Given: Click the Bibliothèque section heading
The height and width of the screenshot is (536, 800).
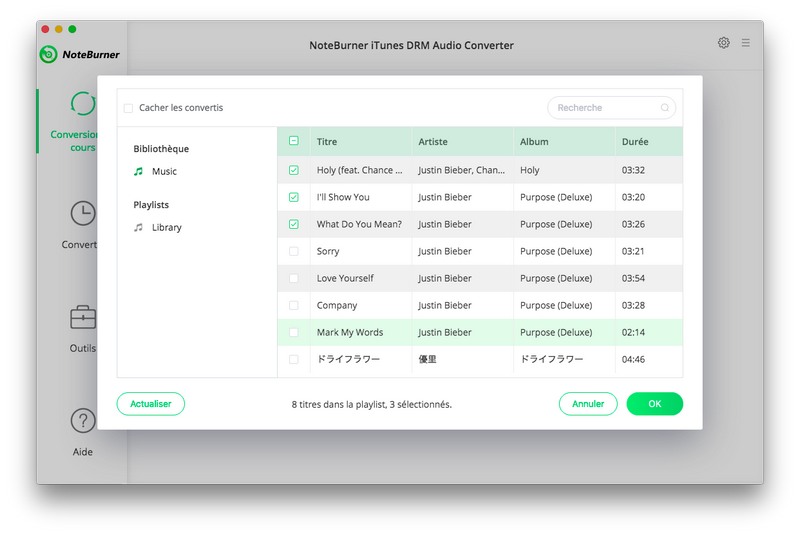Looking at the screenshot, I should pyautogui.click(x=161, y=149).
